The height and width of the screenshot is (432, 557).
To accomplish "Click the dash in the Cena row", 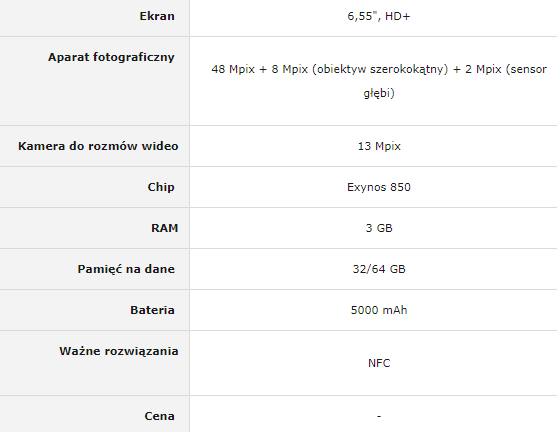I will tap(379, 416).
